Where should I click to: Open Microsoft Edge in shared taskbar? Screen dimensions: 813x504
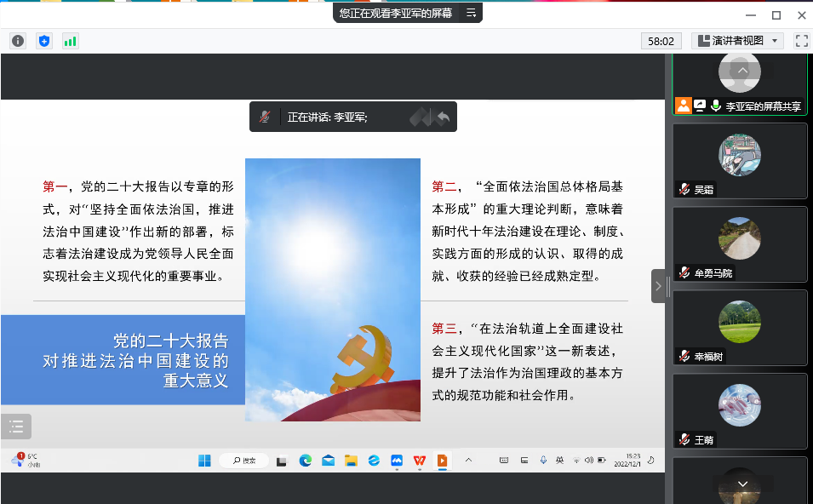pyautogui.click(x=305, y=461)
